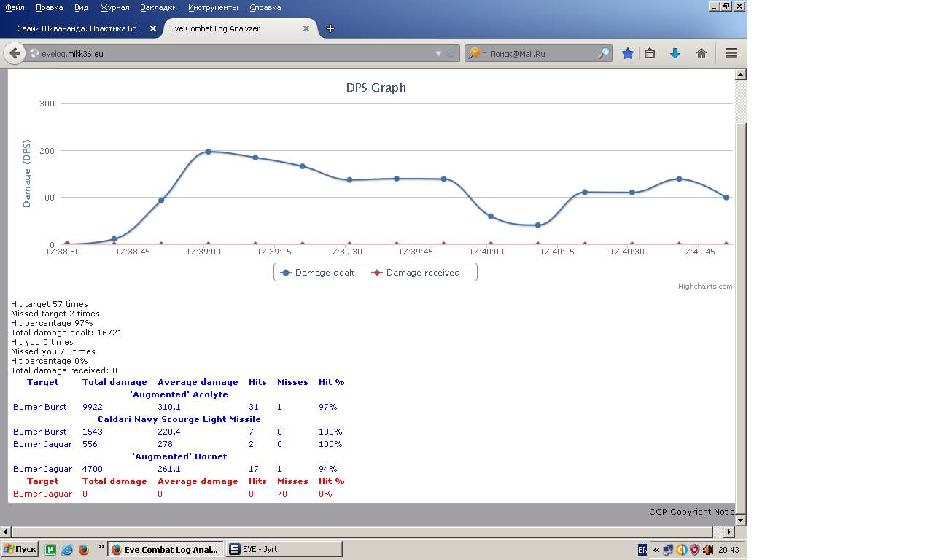
Task: Open the volume speaker tray icon
Action: tap(707, 550)
